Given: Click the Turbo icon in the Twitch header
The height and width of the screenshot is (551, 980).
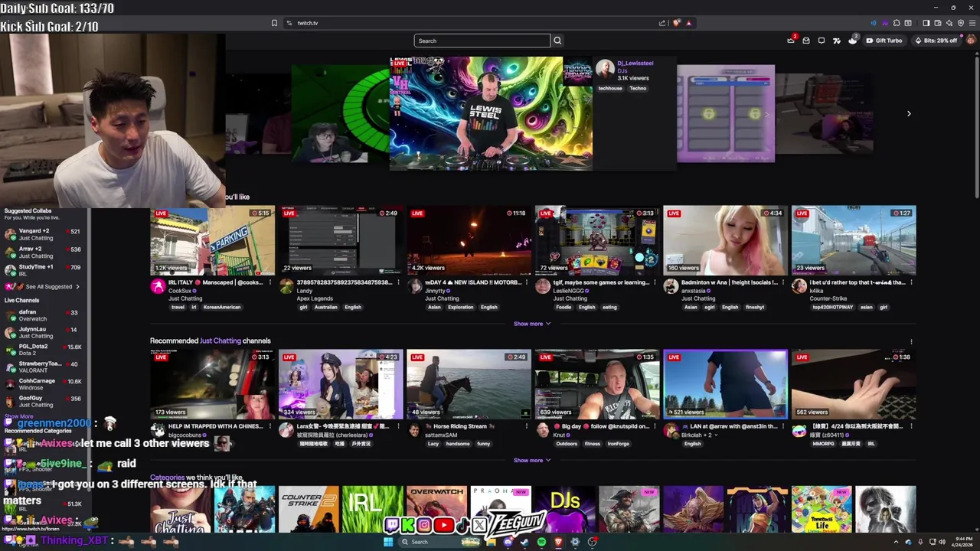Looking at the screenshot, I should coord(837,41).
